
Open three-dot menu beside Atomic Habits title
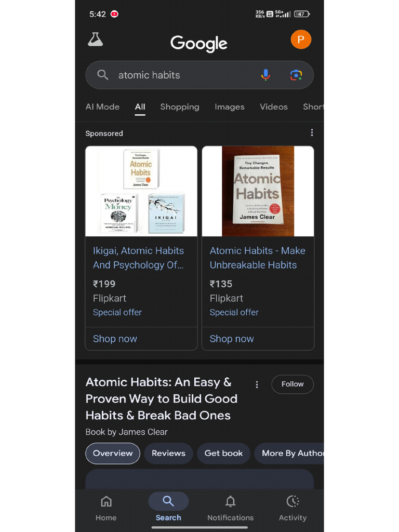pyautogui.click(x=257, y=384)
